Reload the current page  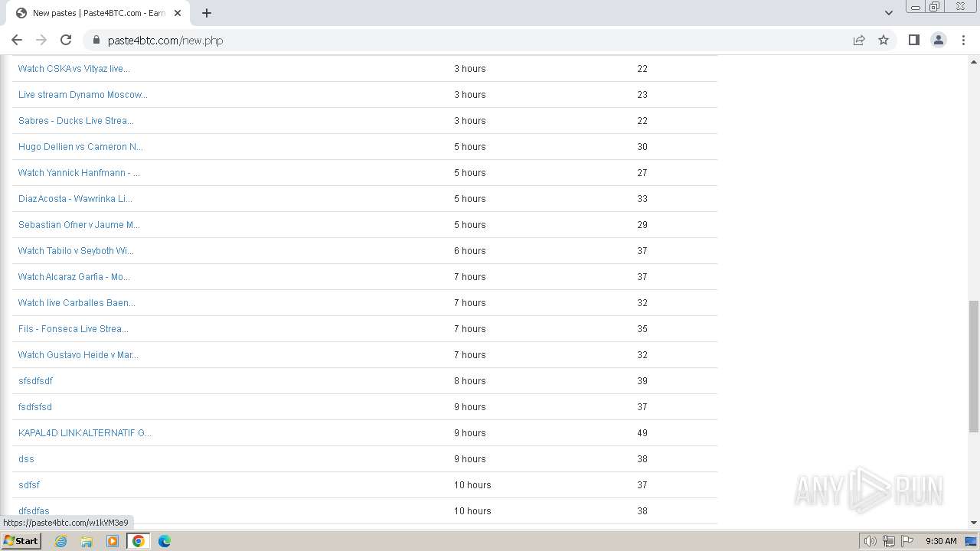(66, 40)
